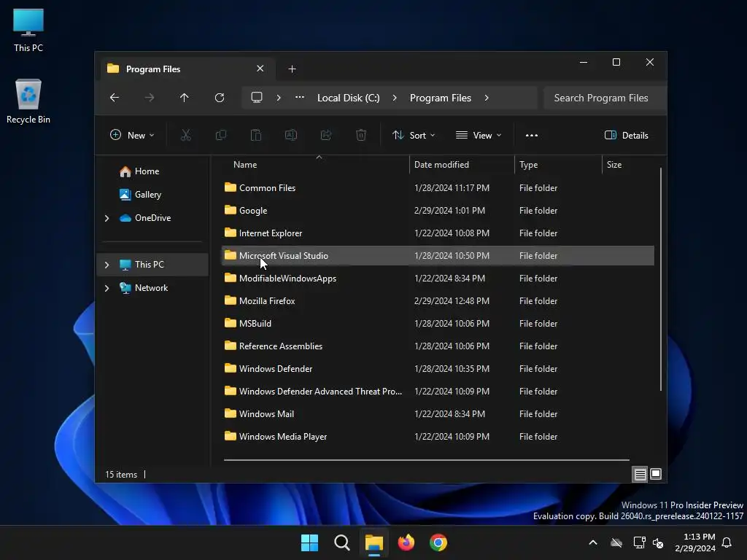This screenshot has height=560, width=747.
Task: Launch Firefox from taskbar
Action: pos(406,542)
